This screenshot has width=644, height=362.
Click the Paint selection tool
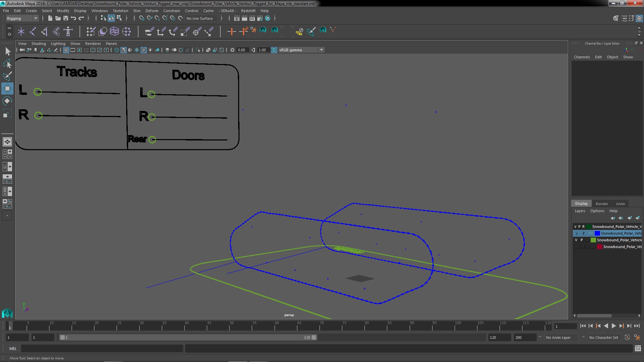pyautogui.click(x=7, y=76)
